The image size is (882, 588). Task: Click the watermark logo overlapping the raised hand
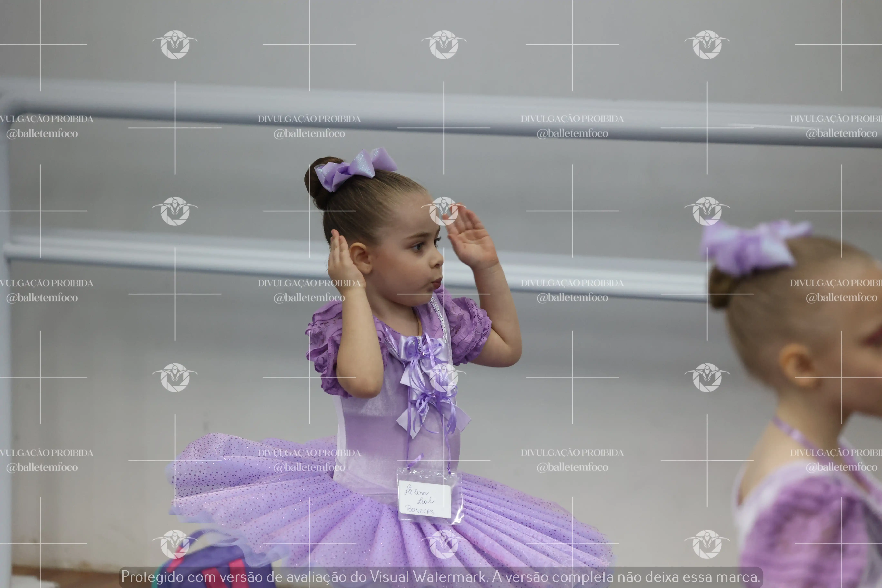click(x=444, y=211)
